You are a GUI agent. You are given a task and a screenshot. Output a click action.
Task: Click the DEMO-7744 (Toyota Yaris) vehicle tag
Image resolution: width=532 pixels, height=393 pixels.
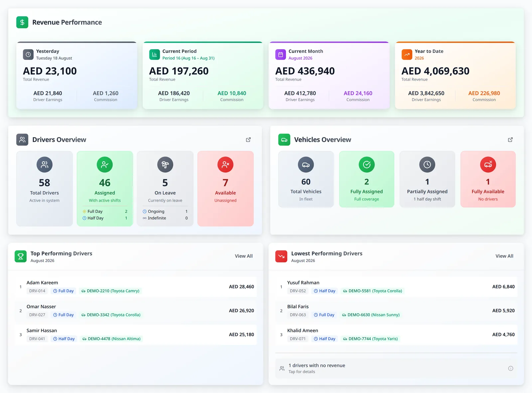click(370, 339)
